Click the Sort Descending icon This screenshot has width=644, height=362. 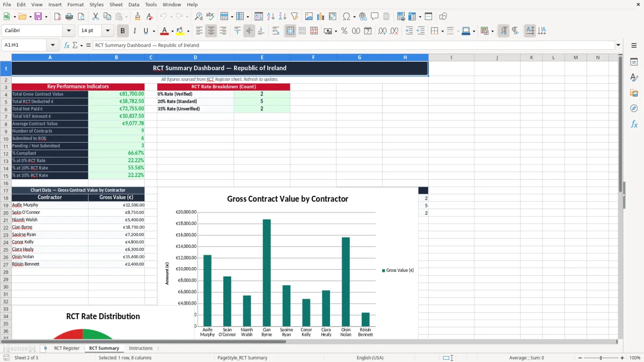[282, 17]
